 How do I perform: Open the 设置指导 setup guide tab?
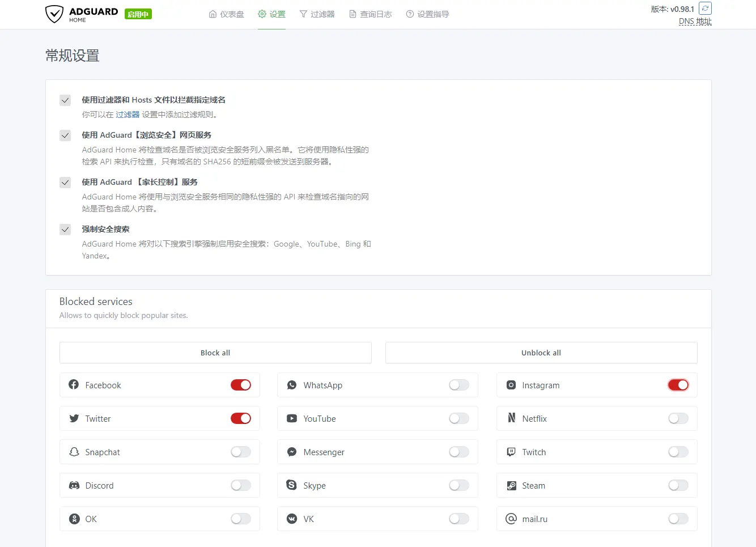pos(427,14)
